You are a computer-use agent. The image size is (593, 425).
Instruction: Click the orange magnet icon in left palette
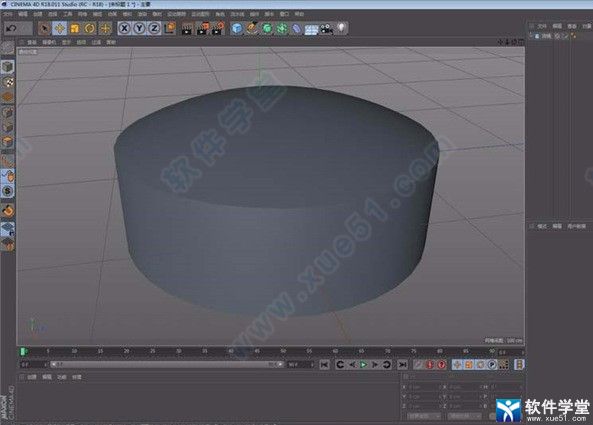click(8, 210)
